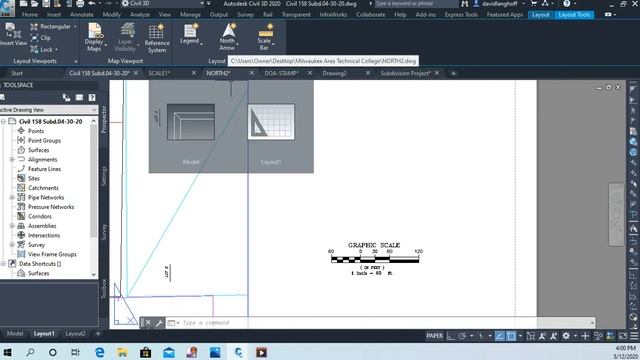Open the Home ribbon tab

click(x=30, y=15)
